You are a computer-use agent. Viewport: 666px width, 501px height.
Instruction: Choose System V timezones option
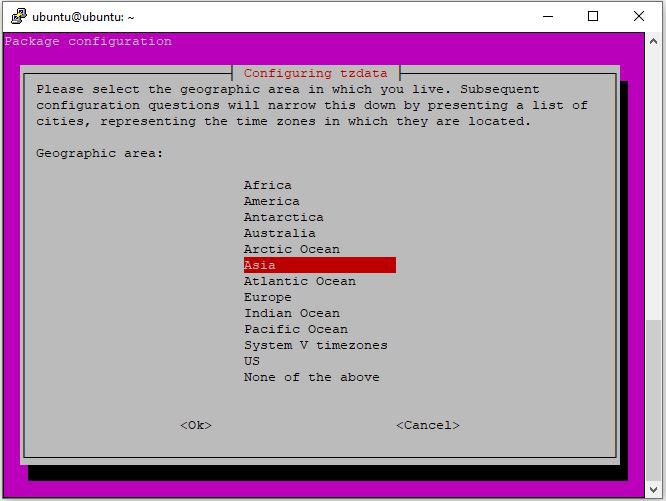[x=316, y=345]
